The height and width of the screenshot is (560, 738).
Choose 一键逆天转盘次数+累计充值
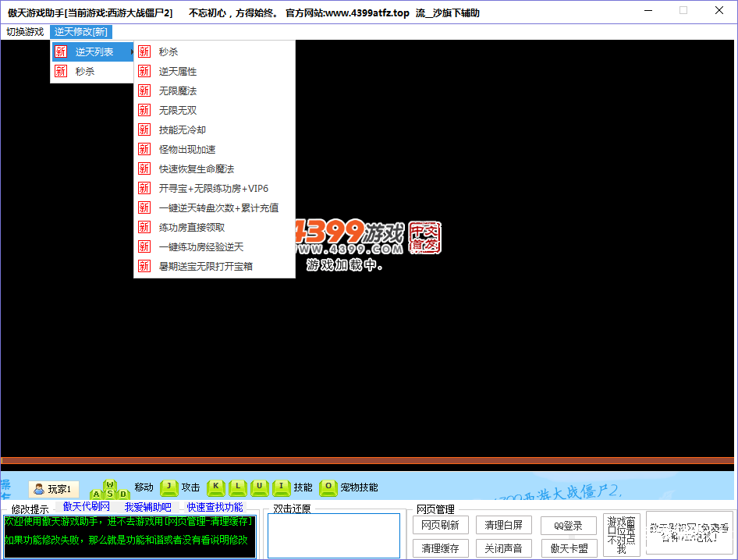coord(215,208)
